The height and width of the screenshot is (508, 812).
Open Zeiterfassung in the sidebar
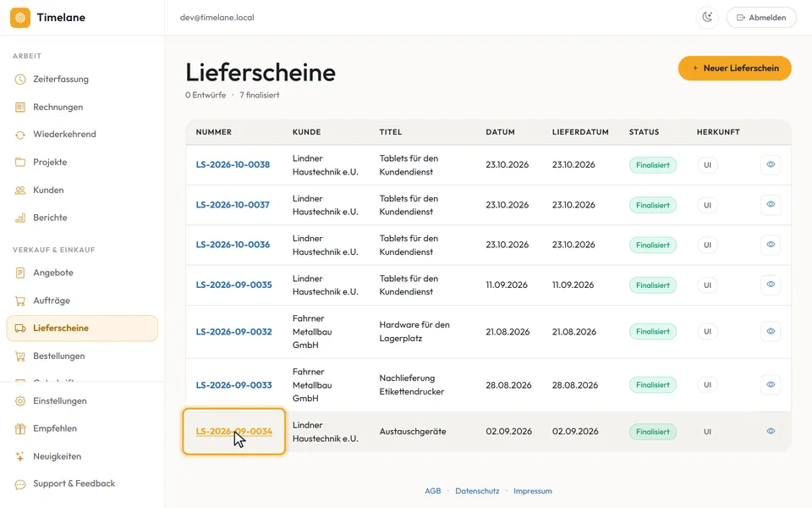point(82,80)
